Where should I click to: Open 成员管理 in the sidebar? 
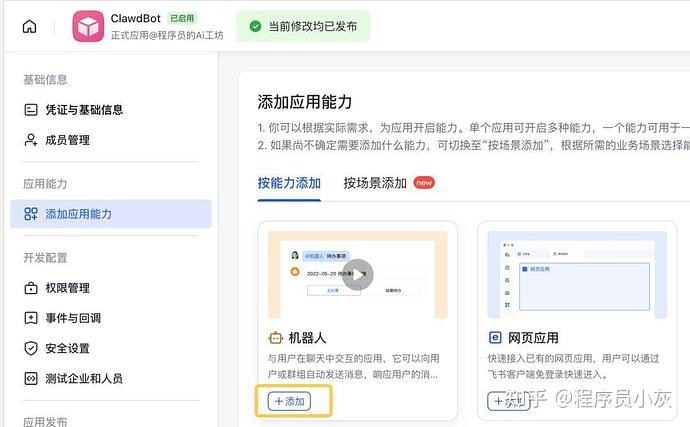(69, 141)
